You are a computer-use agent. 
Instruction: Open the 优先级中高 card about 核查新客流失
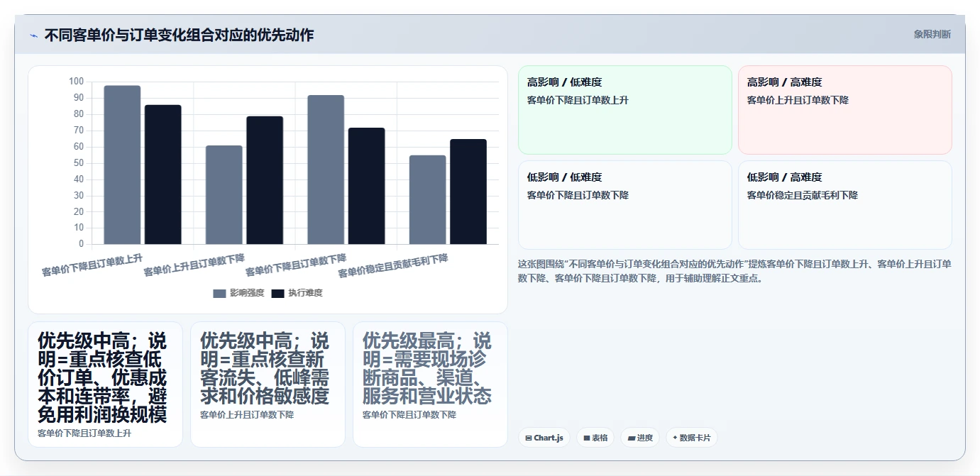coord(268,384)
